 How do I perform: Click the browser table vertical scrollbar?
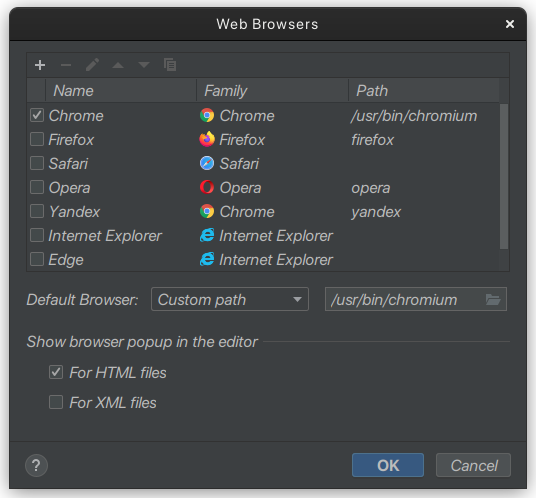tap(504, 177)
